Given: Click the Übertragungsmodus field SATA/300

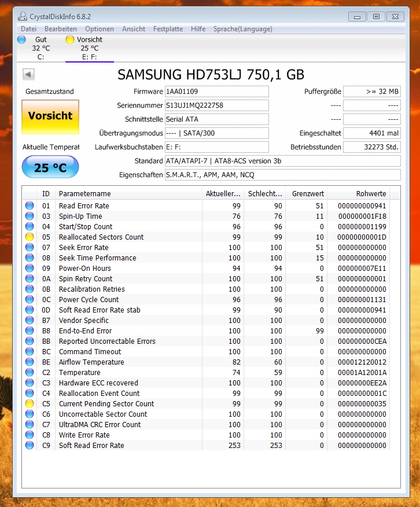Looking at the screenshot, I should click(x=216, y=133).
